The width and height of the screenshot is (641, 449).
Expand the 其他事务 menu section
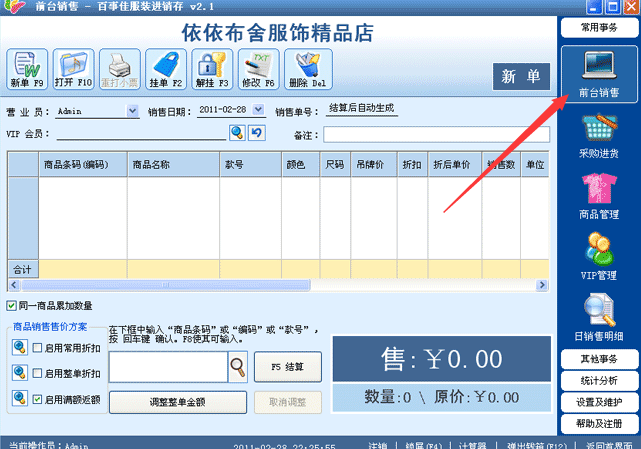point(599,359)
